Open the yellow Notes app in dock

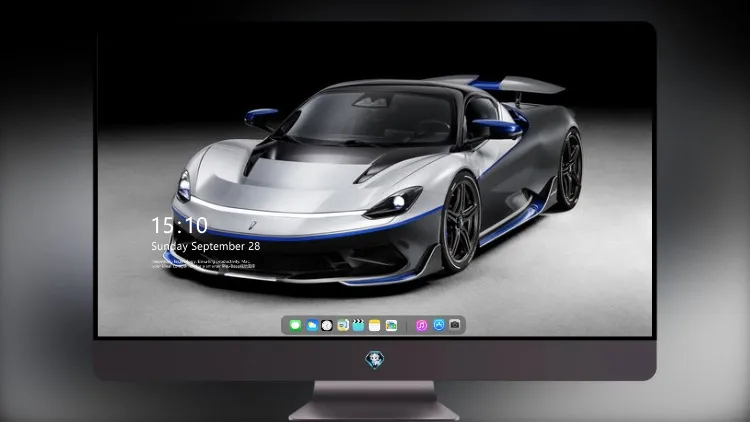375,325
